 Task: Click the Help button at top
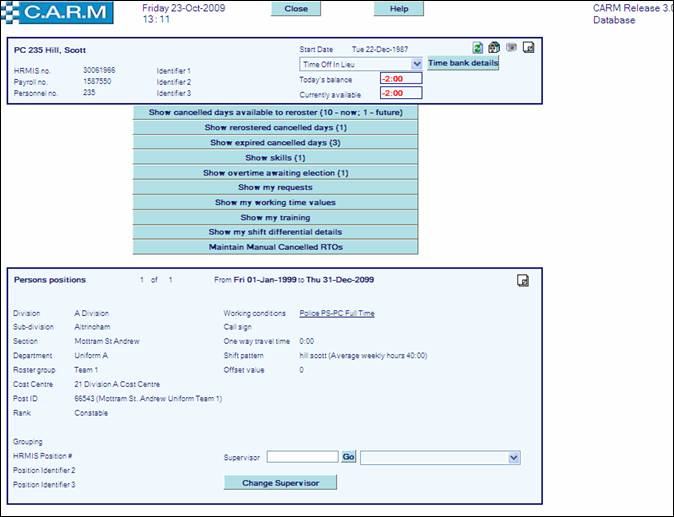tap(399, 8)
